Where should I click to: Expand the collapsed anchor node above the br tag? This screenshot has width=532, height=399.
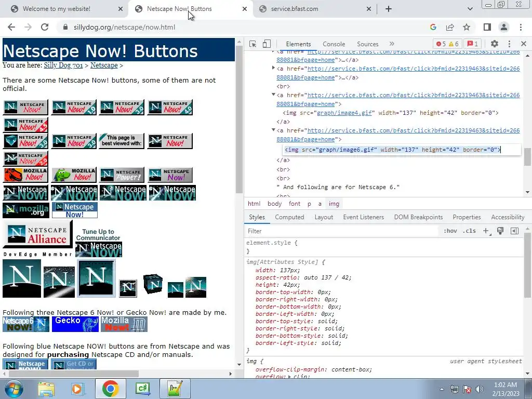pos(273,68)
